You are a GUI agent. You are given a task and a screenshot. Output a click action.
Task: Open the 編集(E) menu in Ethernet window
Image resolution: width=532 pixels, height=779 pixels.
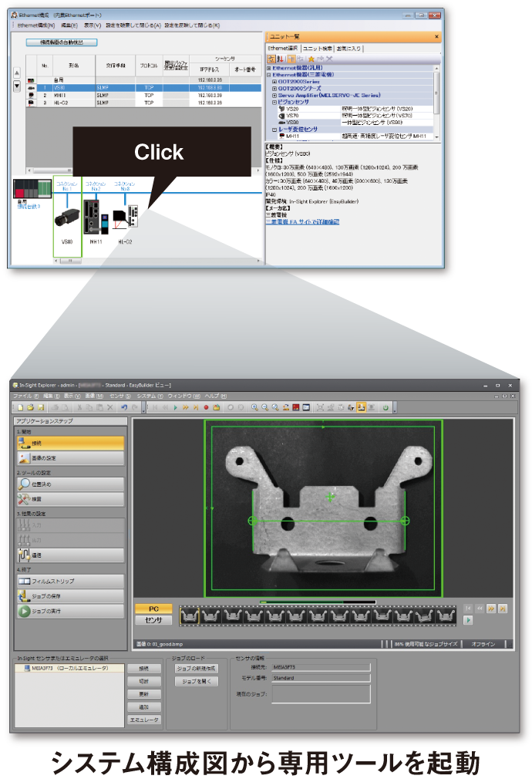[x=69, y=25]
